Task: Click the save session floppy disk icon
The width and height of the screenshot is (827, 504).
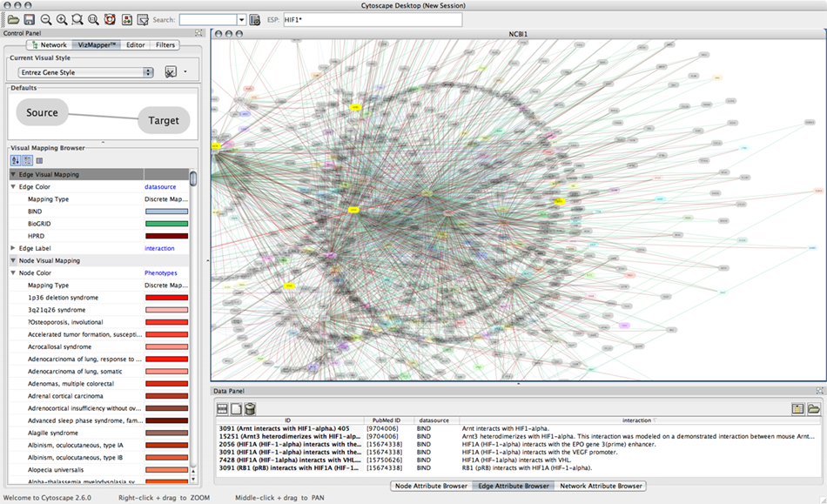Action: click(x=29, y=19)
